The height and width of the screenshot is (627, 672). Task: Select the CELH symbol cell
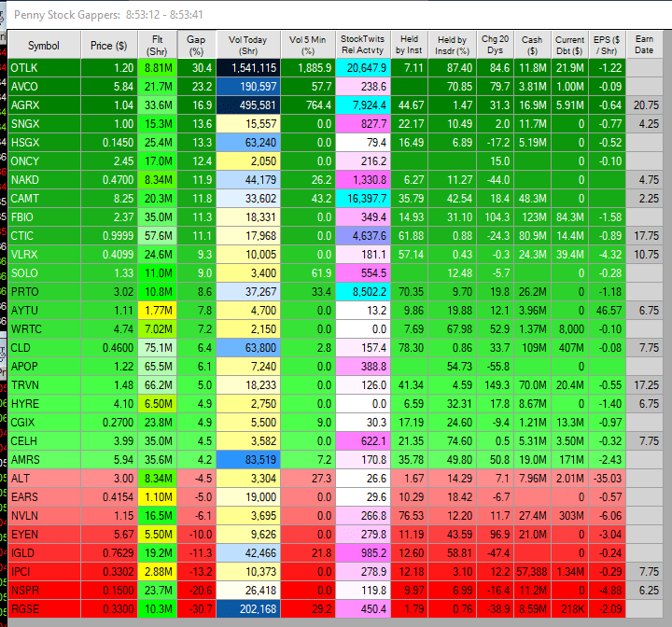[44, 440]
